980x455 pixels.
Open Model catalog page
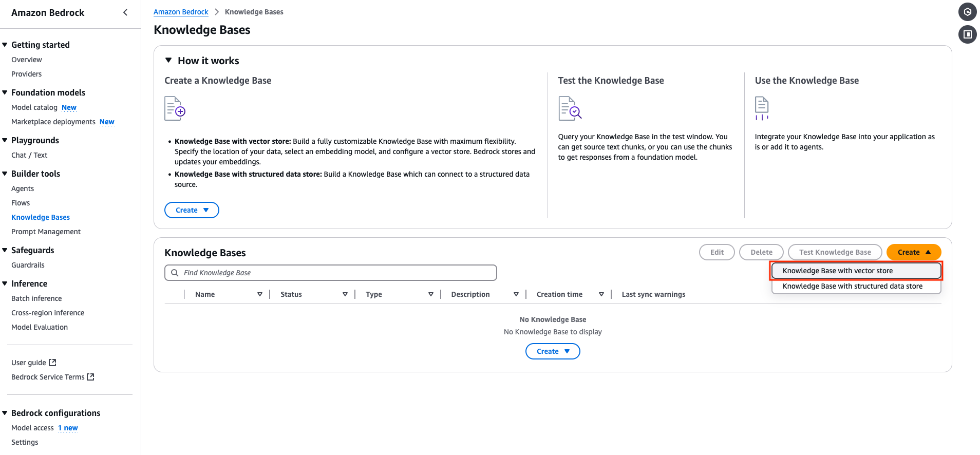(x=34, y=107)
